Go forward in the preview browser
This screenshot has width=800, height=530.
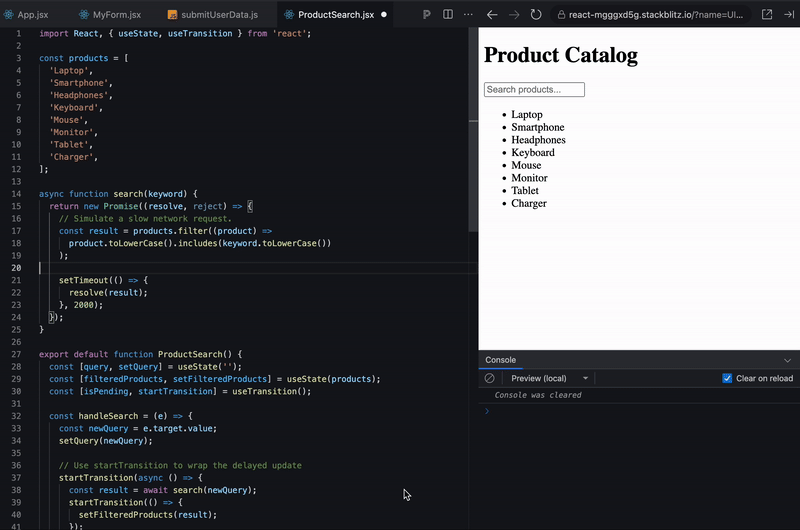click(514, 15)
